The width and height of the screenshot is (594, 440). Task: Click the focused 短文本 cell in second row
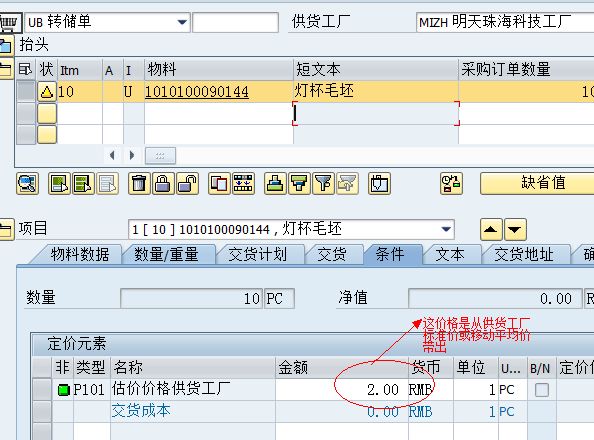[376, 113]
